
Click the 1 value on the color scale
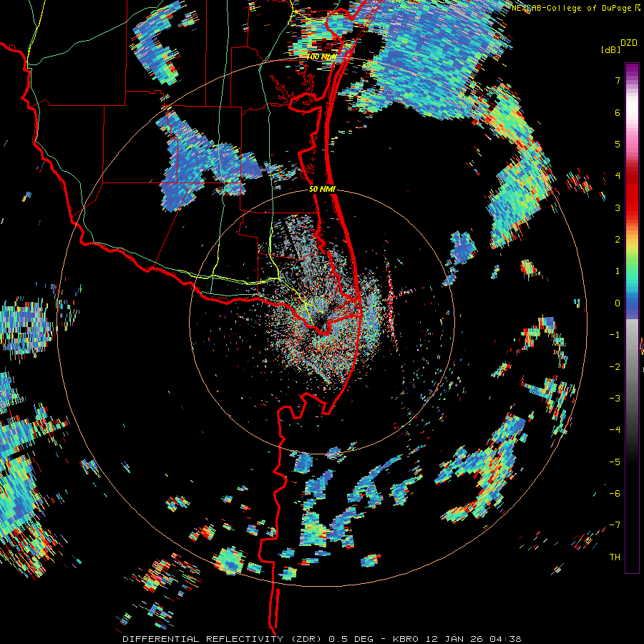tap(618, 271)
